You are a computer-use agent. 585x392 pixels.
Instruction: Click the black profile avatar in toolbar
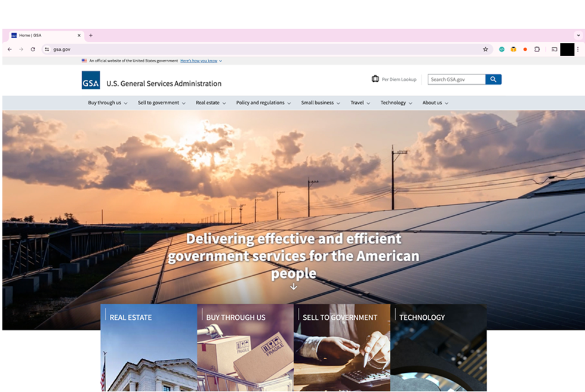567,50
